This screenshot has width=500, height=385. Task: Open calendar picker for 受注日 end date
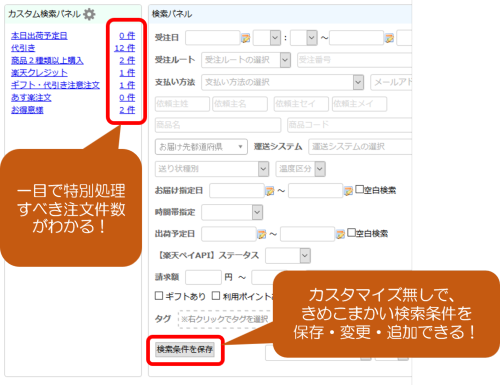coord(389,38)
